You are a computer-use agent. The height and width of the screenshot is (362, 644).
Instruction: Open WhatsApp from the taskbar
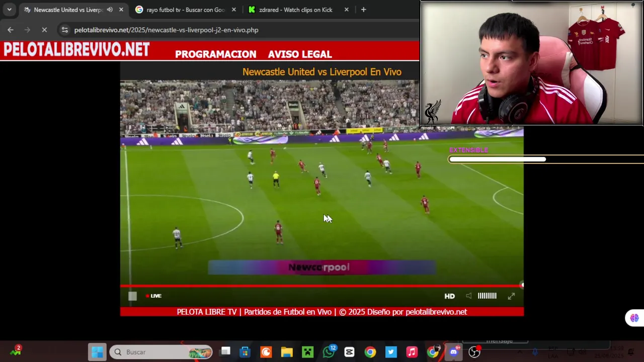[x=329, y=351]
